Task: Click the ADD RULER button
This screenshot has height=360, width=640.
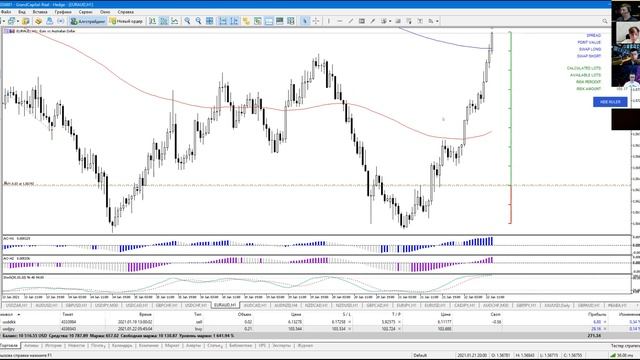Action: point(610,102)
